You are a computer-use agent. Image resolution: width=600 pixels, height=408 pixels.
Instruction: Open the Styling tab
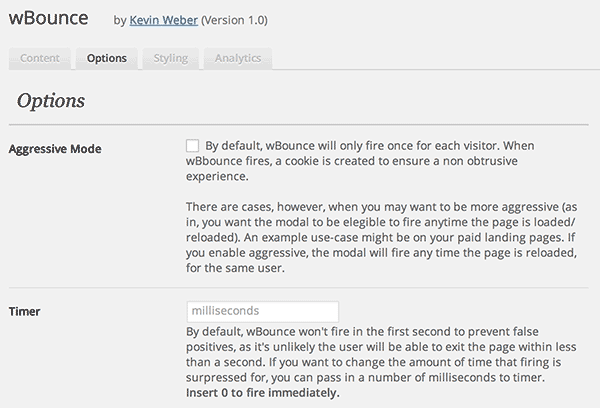coord(171,58)
